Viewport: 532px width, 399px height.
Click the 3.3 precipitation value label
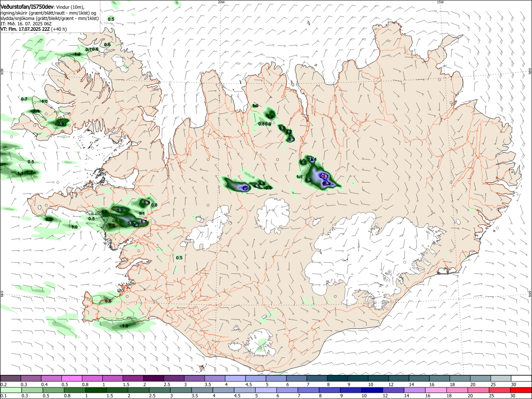coord(120,210)
